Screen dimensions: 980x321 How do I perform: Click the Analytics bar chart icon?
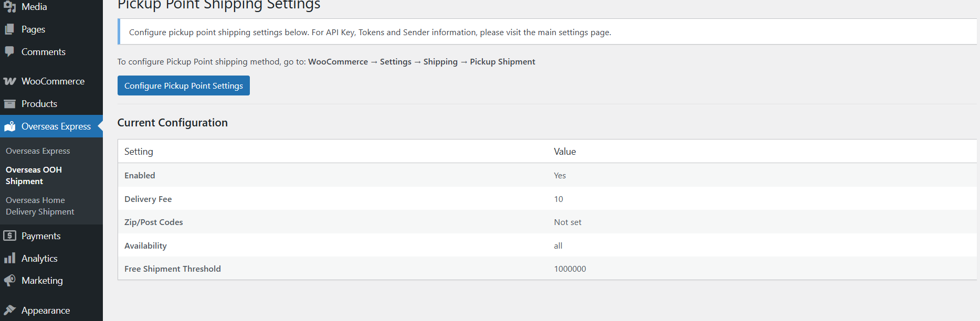click(x=9, y=258)
